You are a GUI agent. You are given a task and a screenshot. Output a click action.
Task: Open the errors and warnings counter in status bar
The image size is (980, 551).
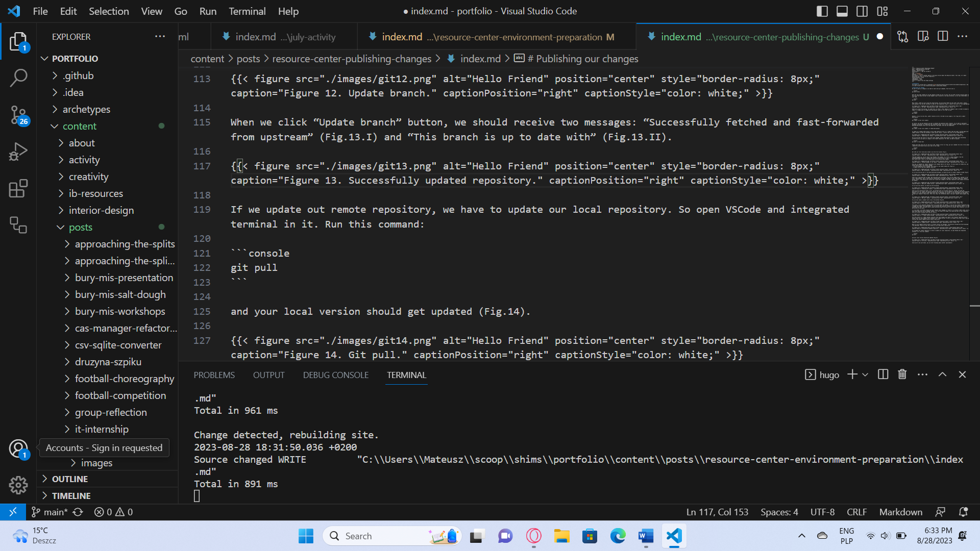113,512
